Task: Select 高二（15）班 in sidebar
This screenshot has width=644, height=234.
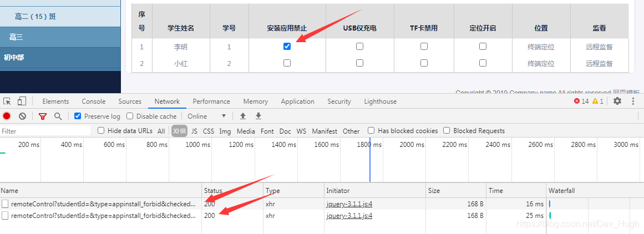Action: [x=60, y=17]
